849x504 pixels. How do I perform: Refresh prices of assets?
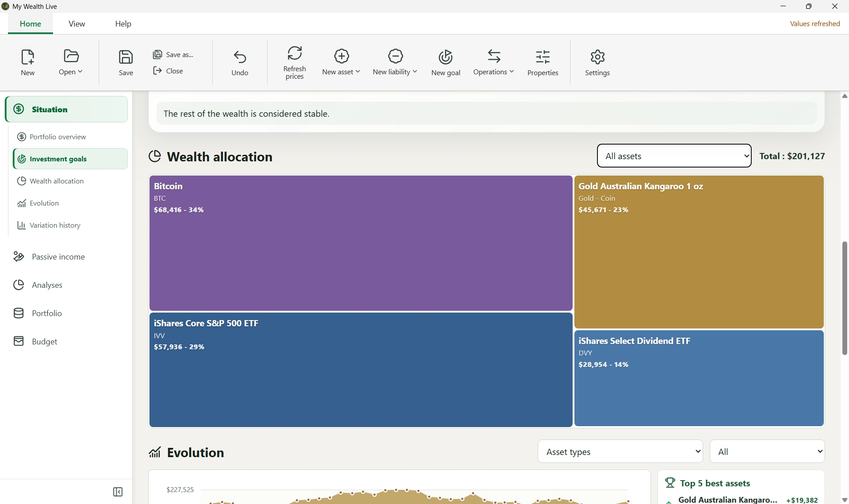click(294, 62)
